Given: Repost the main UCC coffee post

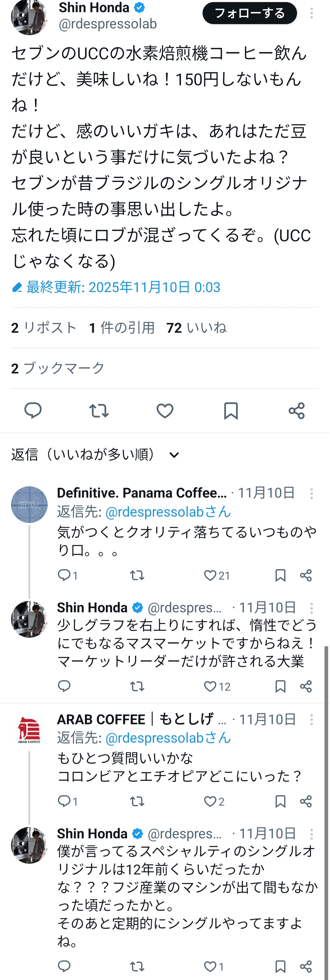Looking at the screenshot, I should point(99,411).
